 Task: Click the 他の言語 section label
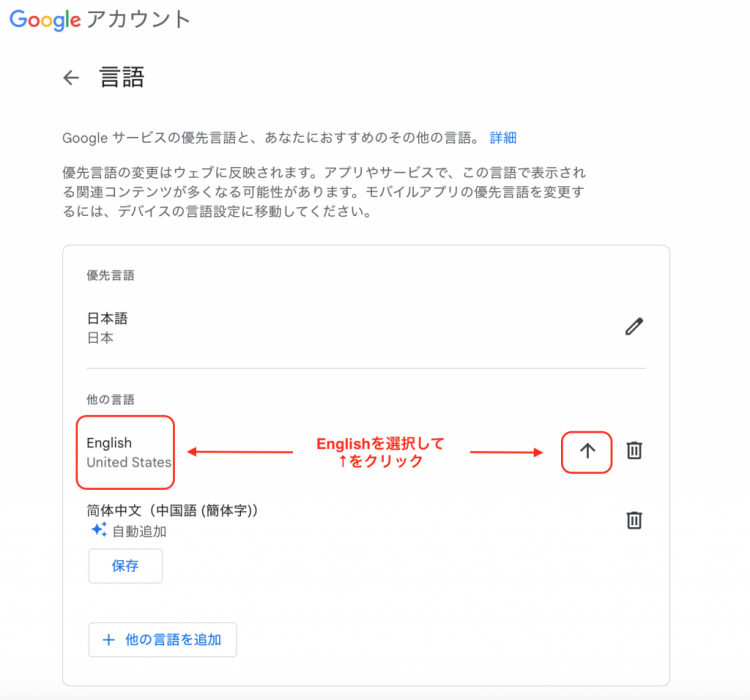[x=110, y=400]
